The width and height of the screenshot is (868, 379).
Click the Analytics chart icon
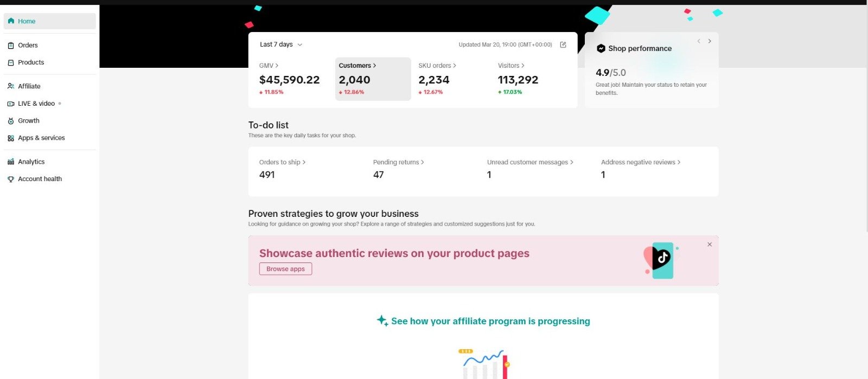11,162
